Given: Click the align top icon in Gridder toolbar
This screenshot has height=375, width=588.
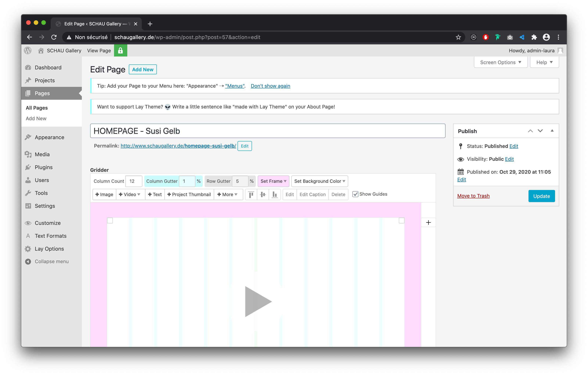Looking at the screenshot, I should pos(251,194).
